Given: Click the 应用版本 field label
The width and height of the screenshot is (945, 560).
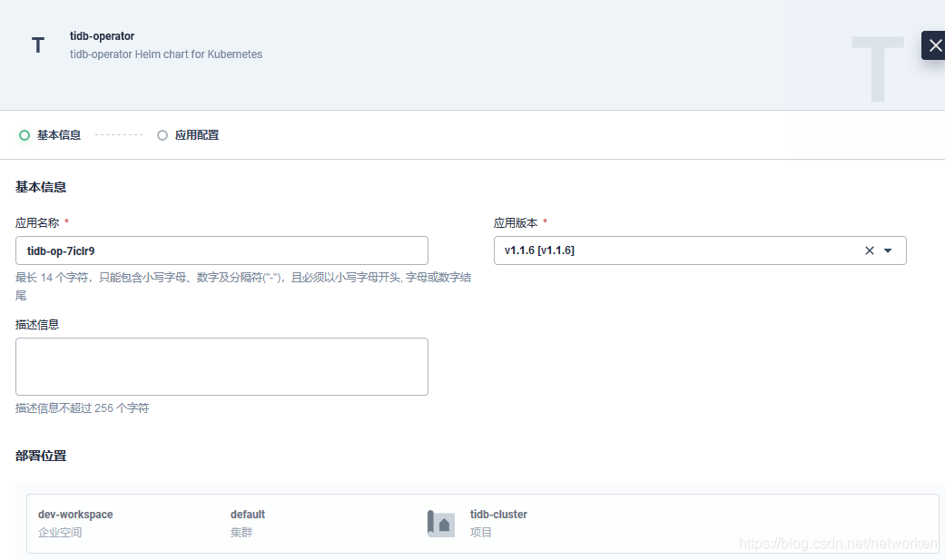Looking at the screenshot, I should tap(516, 223).
